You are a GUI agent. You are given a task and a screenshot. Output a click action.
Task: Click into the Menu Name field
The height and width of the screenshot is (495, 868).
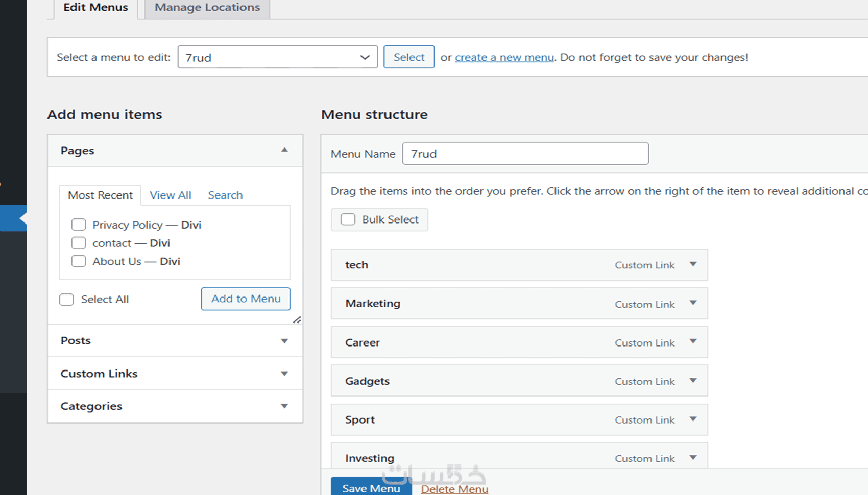(x=525, y=154)
